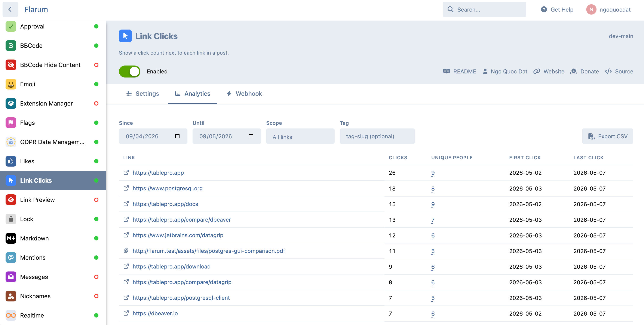The width and height of the screenshot is (644, 325).
Task: Select Mentions in the sidebar
Action: click(53, 257)
